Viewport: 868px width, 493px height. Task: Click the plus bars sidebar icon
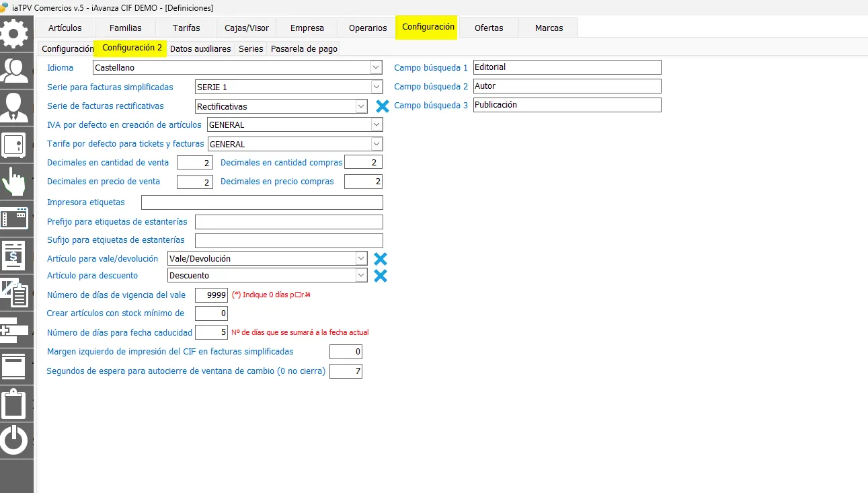click(x=15, y=329)
